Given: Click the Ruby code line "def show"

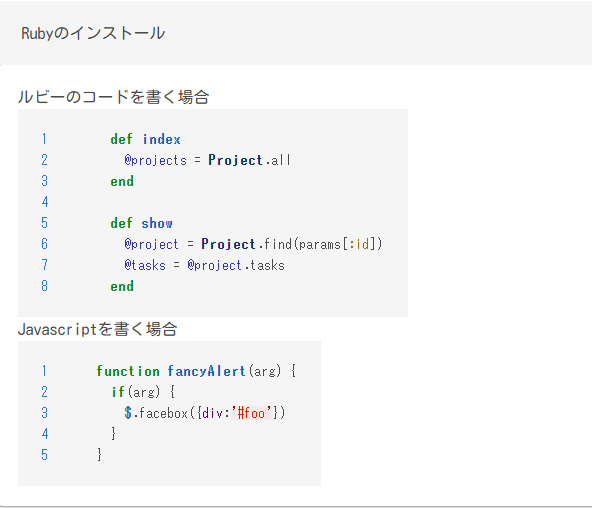Looking at the screenshot, I should (141, 223).
